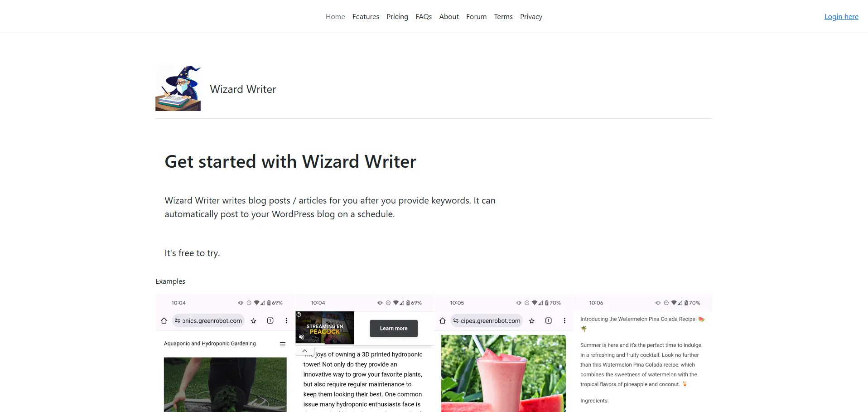
Task: Click muted speaker icon on Peacock ad
Action: pyautogui.click(x=302, y=337)
